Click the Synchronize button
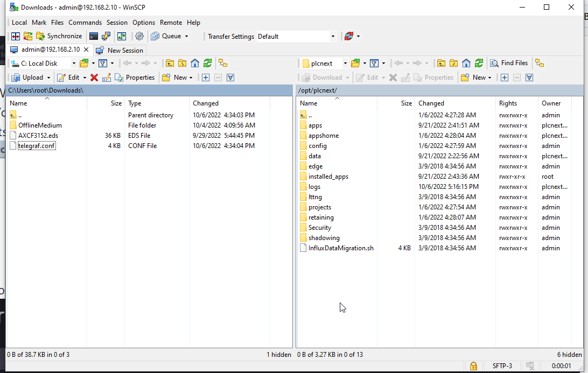Screen dimensions: 588x373 coord(59,37)
